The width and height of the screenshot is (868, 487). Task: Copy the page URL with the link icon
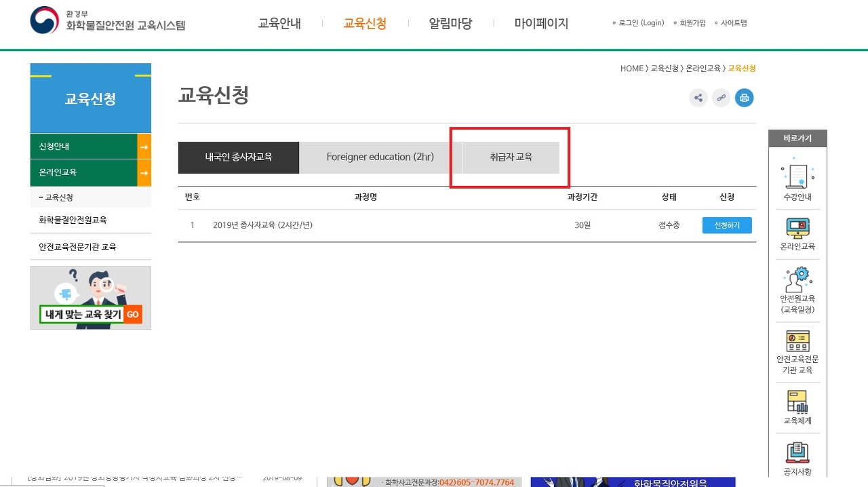721,98
